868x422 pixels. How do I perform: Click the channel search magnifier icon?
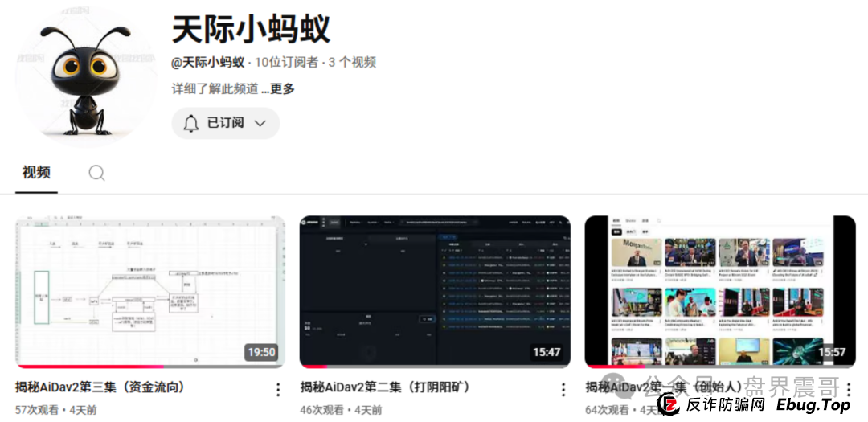[96, 173]
